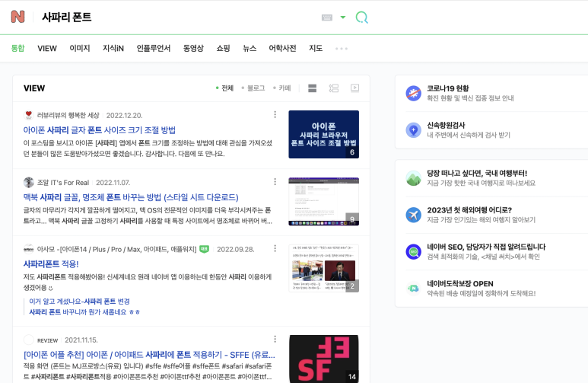Open the navy 아이폰 사파리 브라우저 thumbnail

point(323,135)
